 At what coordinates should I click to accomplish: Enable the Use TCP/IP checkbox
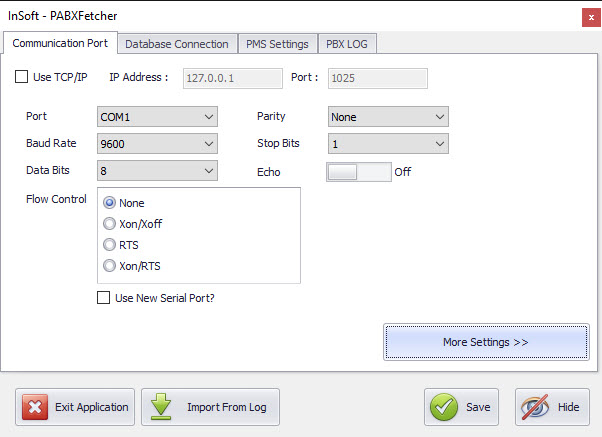click(23, 77)
